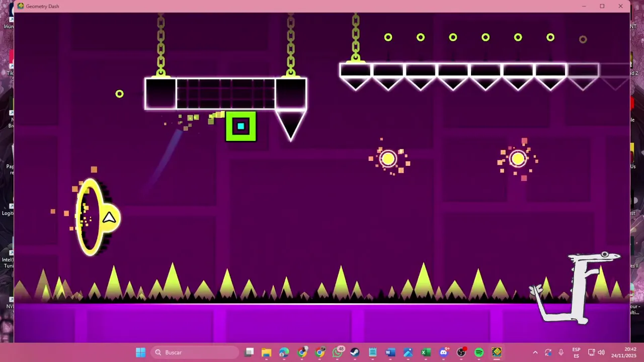This screenshot has width=644, height=362.
Task: Open the Chrome icon next to Edge
Action: tap(302, 352)
